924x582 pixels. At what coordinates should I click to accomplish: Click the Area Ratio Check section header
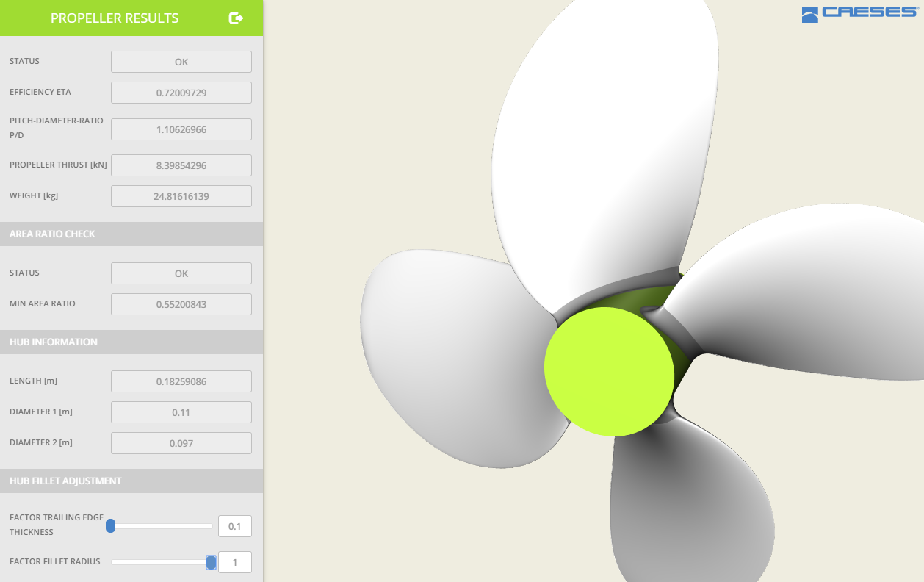coord(131,234)
